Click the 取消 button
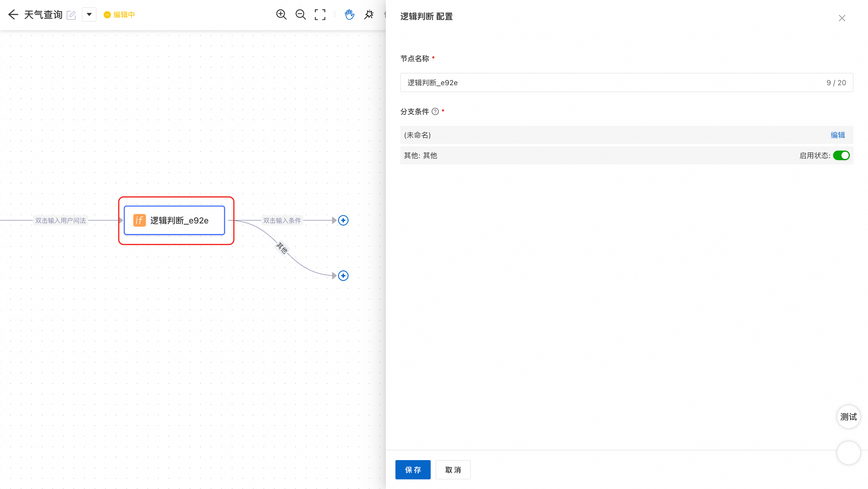Image resolution: width=868 pixels, height=489 pixels. [453, 469]
